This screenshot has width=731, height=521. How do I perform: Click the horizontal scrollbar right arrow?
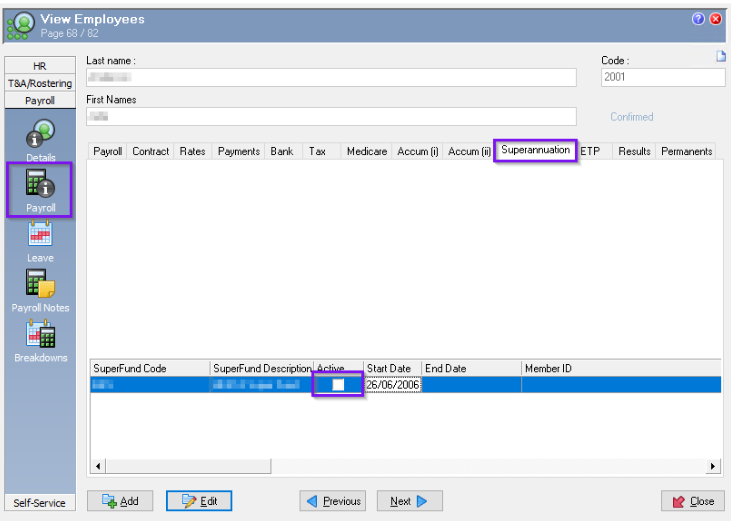point(713,466)
